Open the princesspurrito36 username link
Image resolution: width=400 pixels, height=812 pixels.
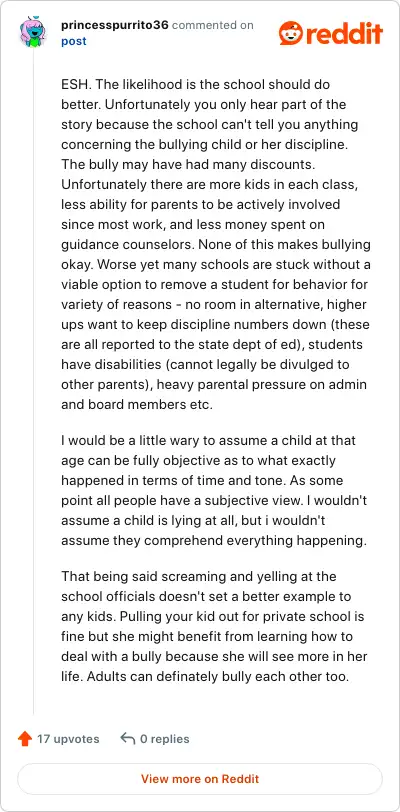click(x=115, y=25)
